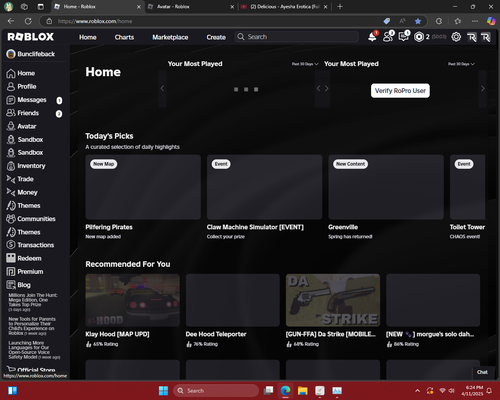Screen dimensions: 500x400
Task: Expand right Past 30 Days dropdown
Action: pos(461,64)
